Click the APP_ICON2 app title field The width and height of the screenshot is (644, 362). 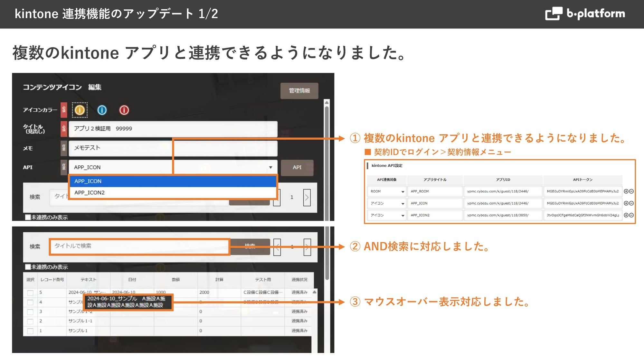click(435, 215)
